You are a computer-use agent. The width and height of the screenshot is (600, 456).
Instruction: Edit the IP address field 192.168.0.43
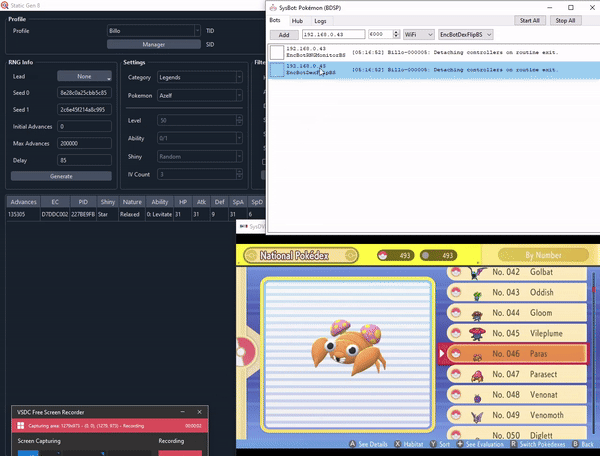click(333, 34)
